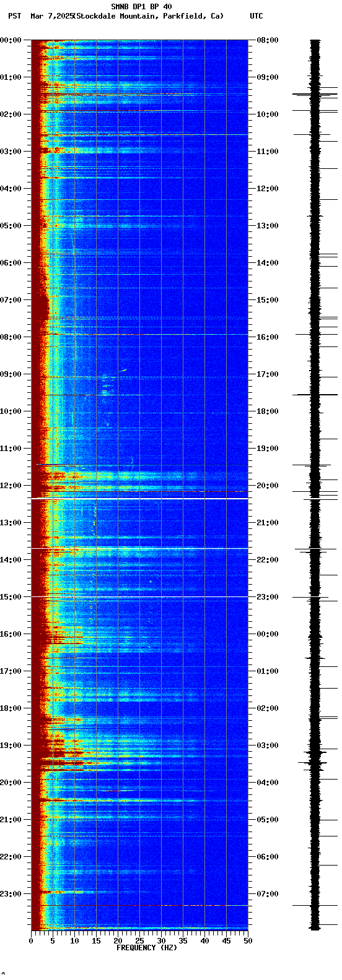342x980 pixels.
Task: Click the 10:00 PST time label on left axis
Action: tap(10, 411)
